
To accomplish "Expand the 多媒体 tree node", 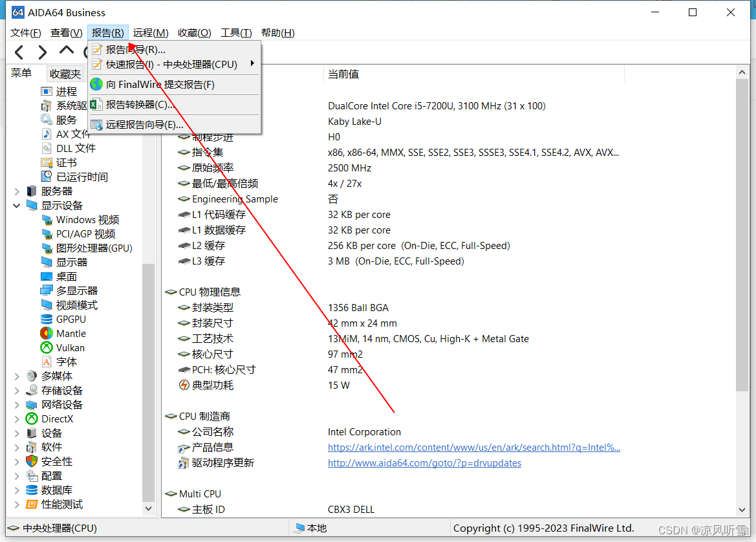I will tap(17, 376).
